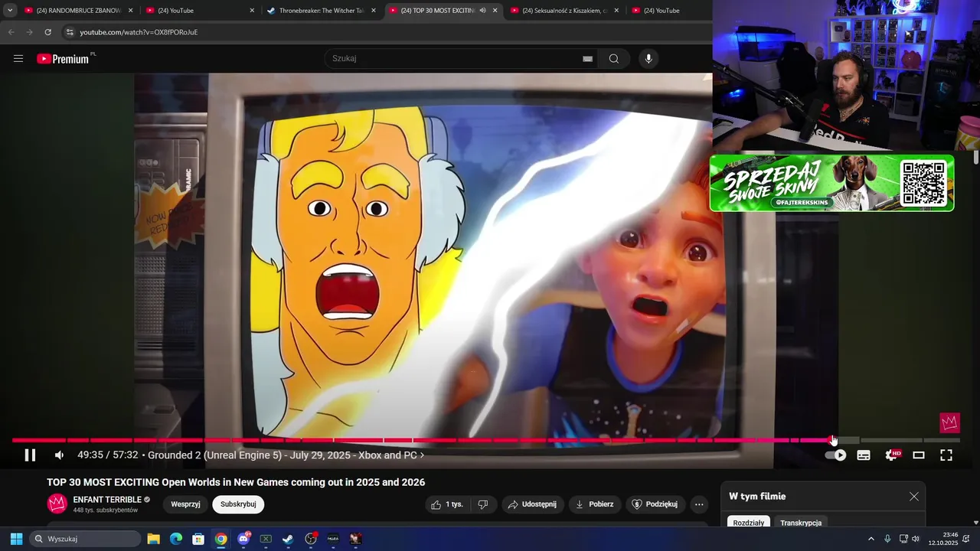Open the Windows Start menu
Image resolution: width=980 pixels, height=551 pixels.
tap(16, 539)
